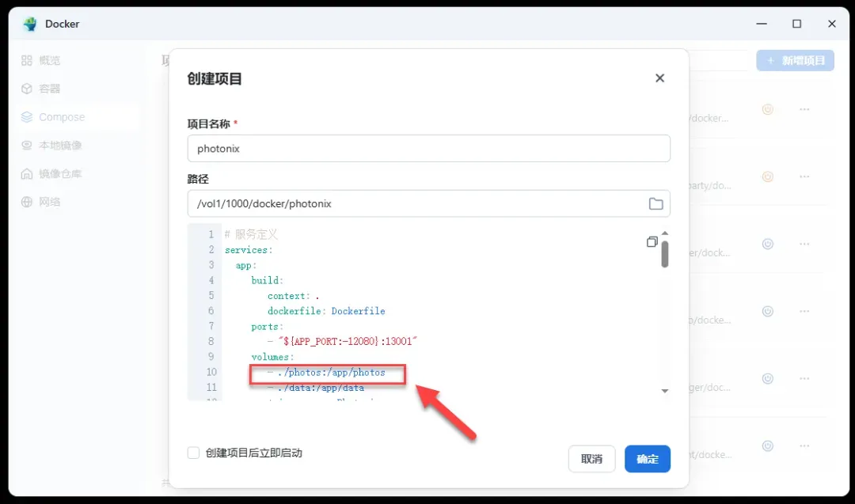This screenshot has width=855, height=504.
Task: Click the './data:/app/data' volume line
Action: 316,388
